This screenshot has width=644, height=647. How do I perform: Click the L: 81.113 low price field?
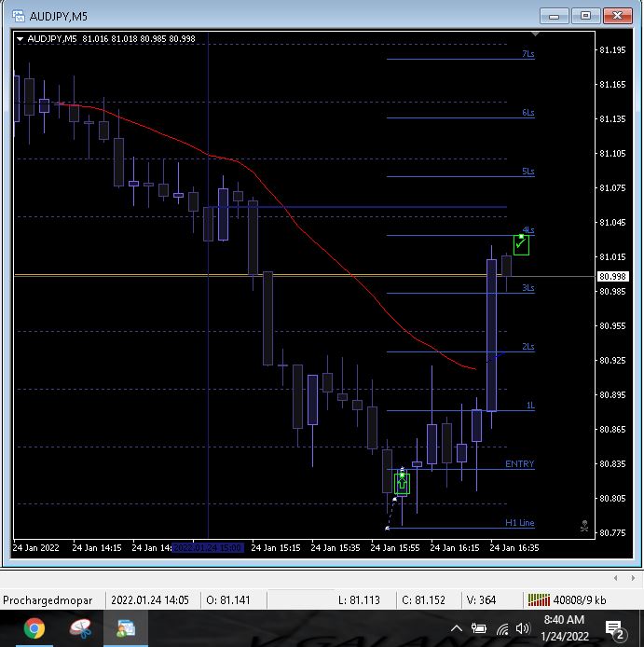359,600
